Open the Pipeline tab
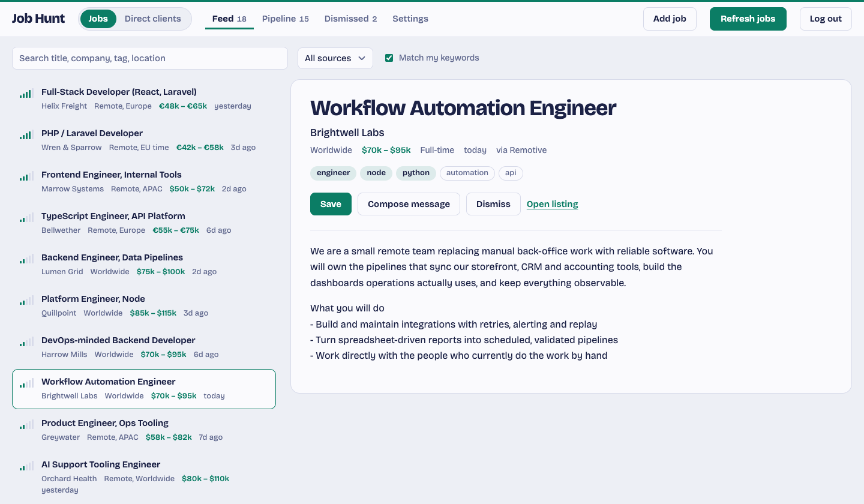The width and height of the screenshot is (864, 504). tap(286, 19)
